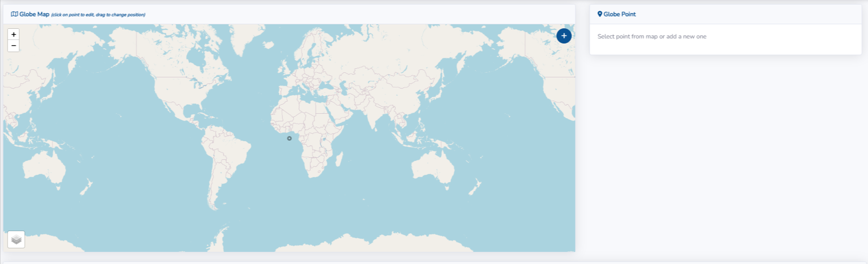Click the 'Select point from map' message
The image size is (868, 264).
coord(651,36)
